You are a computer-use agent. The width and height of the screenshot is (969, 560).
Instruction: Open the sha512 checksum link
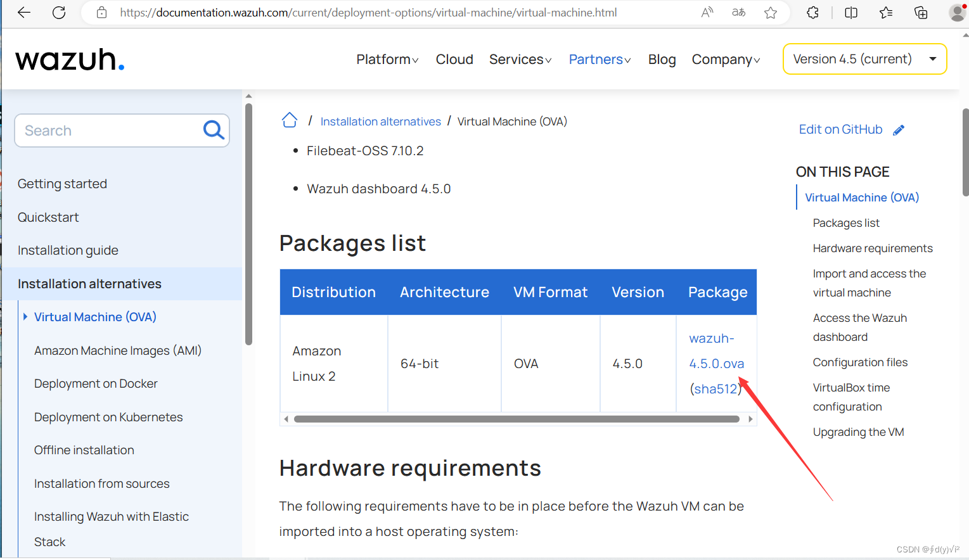click(715, 389)
